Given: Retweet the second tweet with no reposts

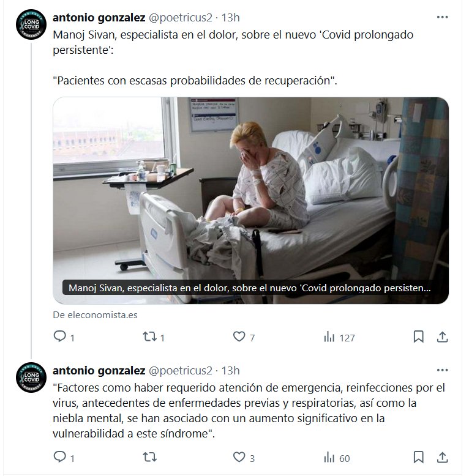Looking at the screenshot, I should point(149,457).
